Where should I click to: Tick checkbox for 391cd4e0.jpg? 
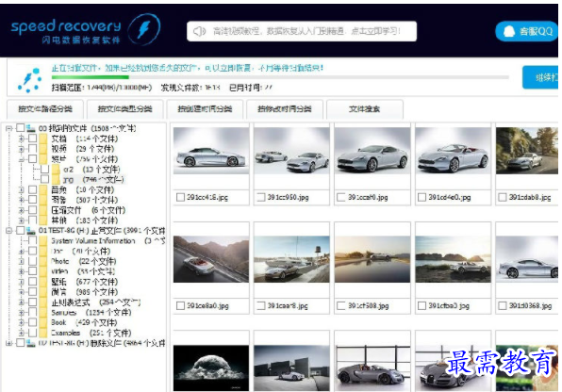(421, 197)
